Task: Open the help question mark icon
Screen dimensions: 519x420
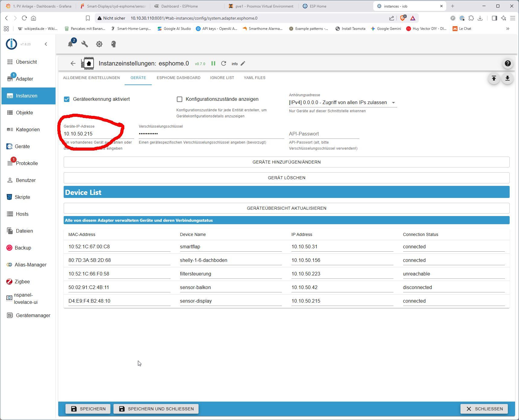Action: (x=508, y=63)
